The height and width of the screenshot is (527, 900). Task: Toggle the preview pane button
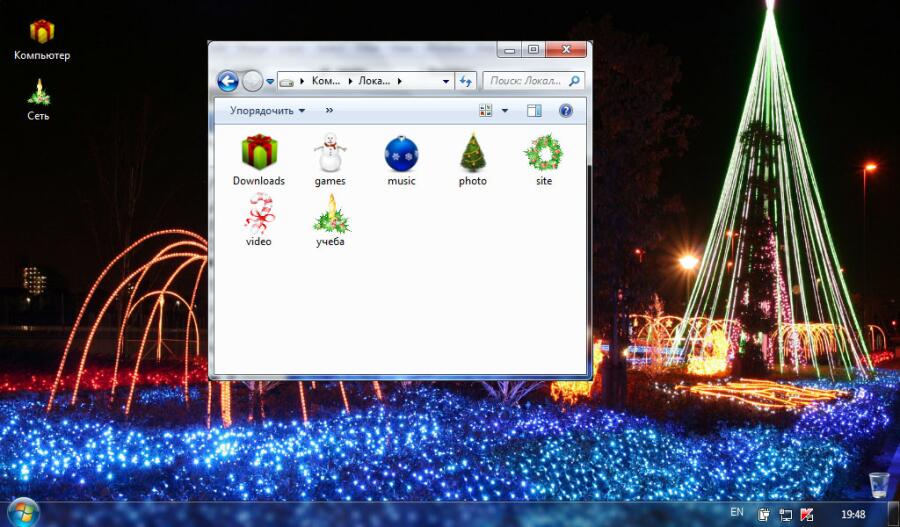click(534, 111)
